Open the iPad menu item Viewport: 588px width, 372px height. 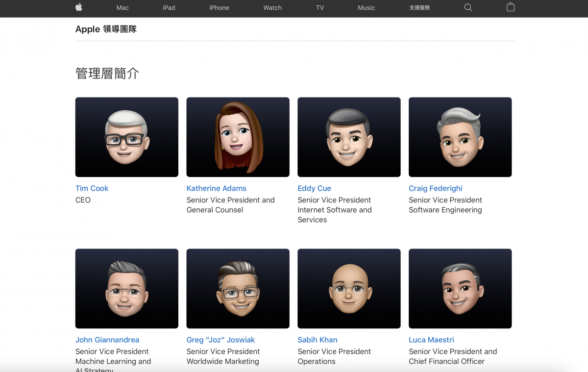point(169,8)
